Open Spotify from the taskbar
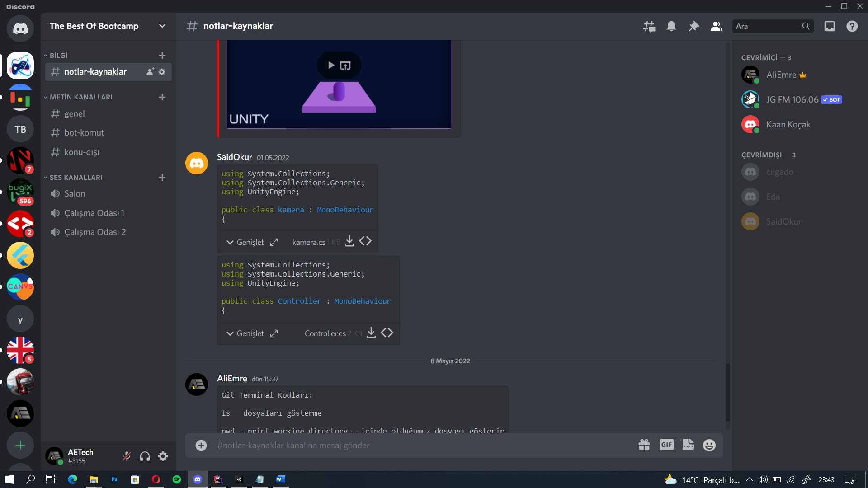The width and height of the screenshot is (868, 488). tap(176, 479)
